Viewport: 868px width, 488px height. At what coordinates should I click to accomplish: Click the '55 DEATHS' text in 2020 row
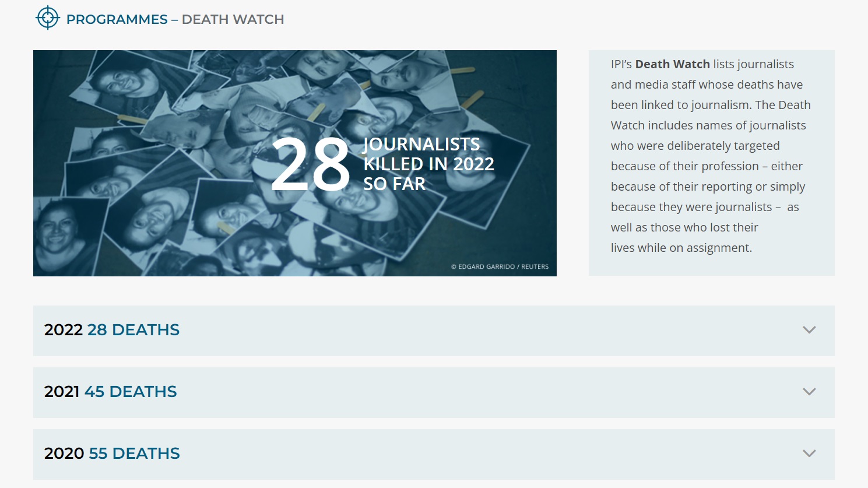coord(135,454)
